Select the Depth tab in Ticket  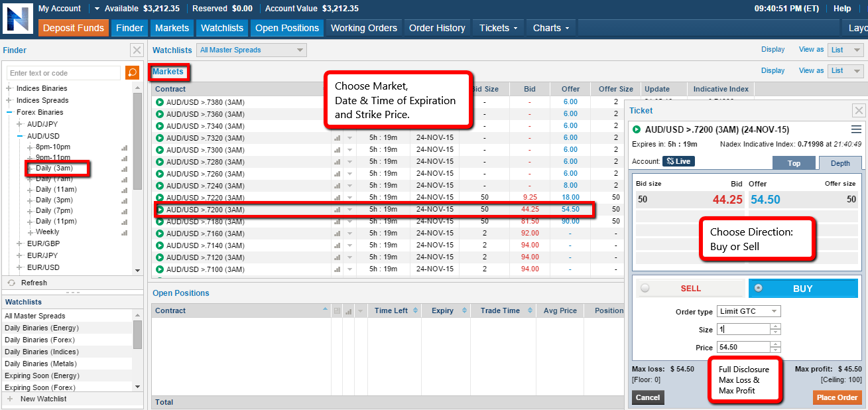840,163
